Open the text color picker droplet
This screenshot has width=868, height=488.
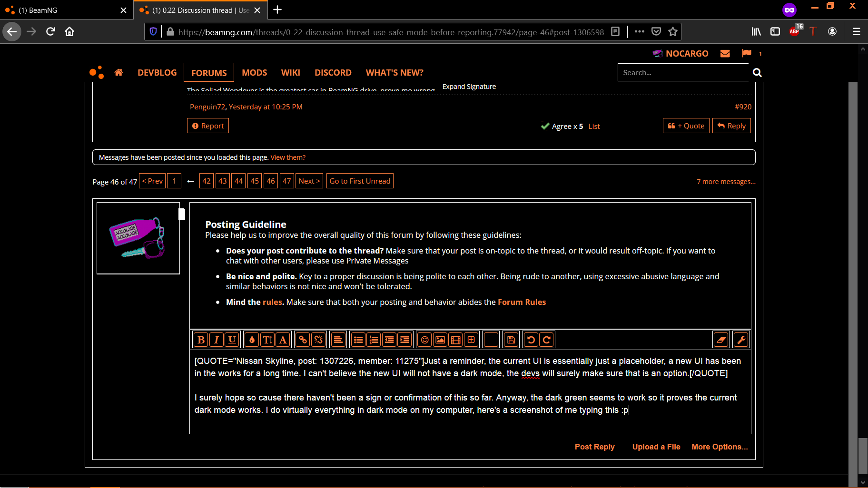click(252, 340)
